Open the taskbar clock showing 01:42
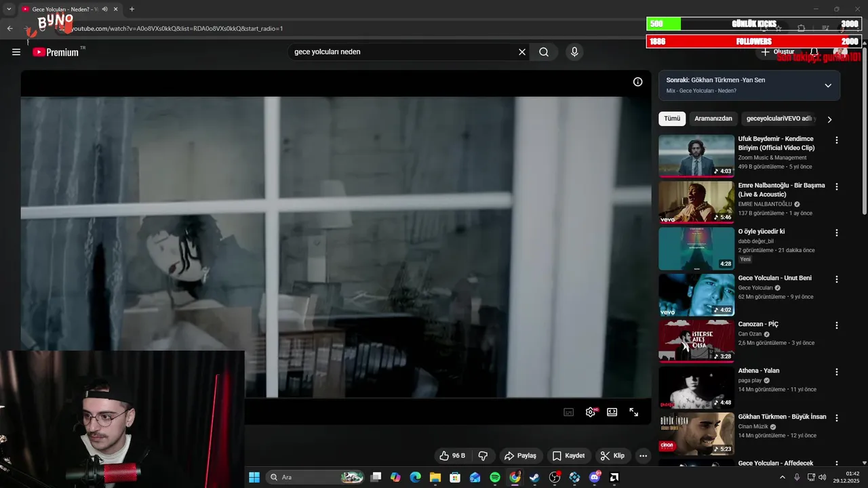 pyautogui.click(x=848, y=477)
